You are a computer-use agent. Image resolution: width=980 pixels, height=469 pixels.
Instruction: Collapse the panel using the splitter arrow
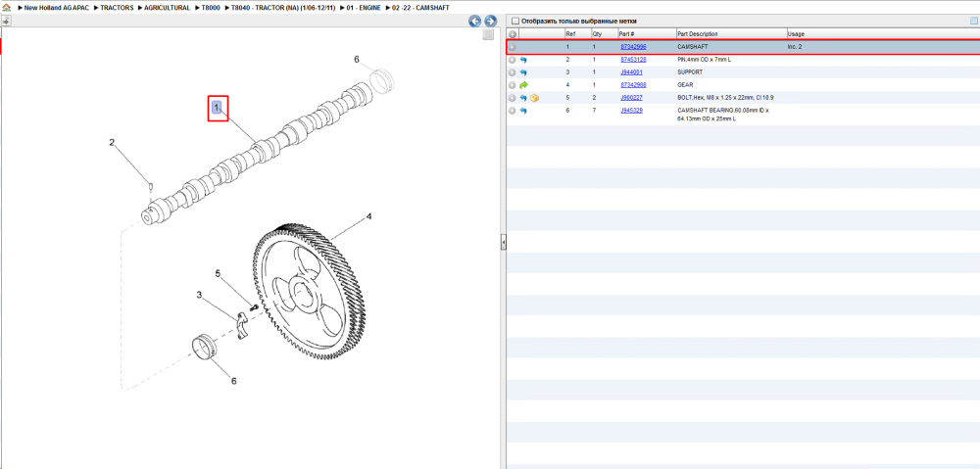[x=503, y=242]
